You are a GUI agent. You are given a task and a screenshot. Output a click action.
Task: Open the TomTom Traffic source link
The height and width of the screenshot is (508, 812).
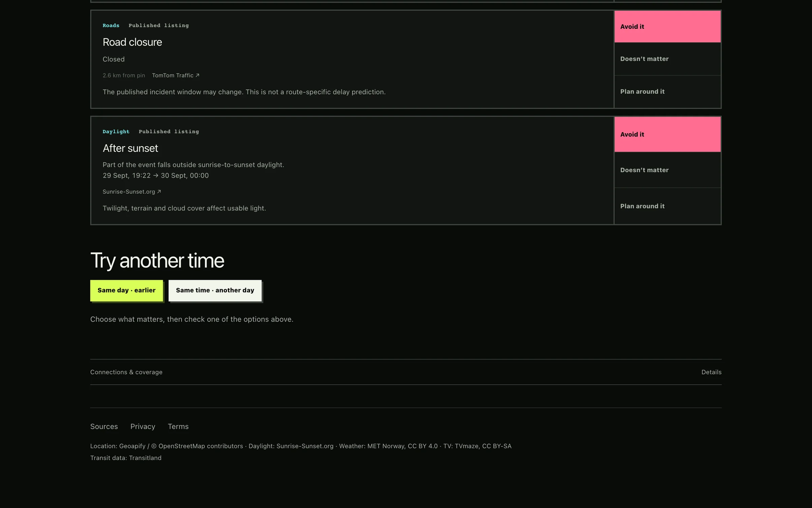(x=176, y=76)
